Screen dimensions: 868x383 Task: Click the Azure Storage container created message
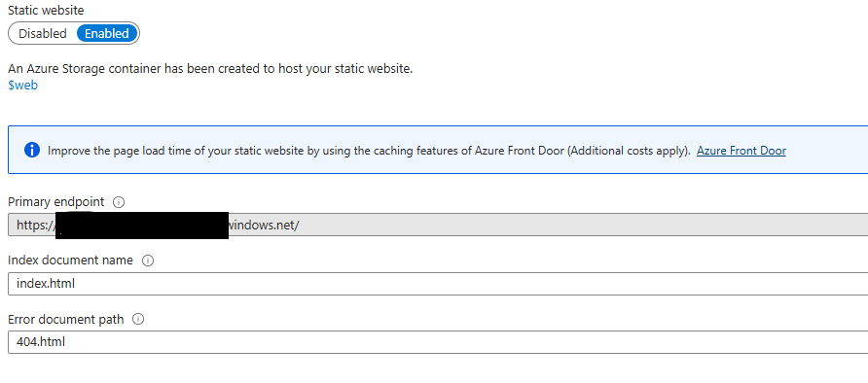[x=210, y=69]
